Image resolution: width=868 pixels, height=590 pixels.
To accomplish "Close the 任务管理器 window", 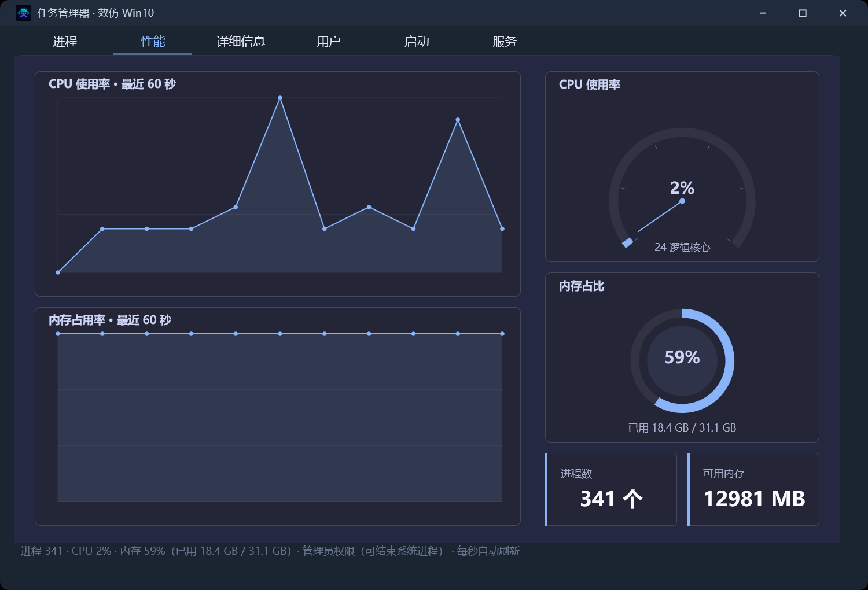I will pyautogui.click(x=843, y=13).
